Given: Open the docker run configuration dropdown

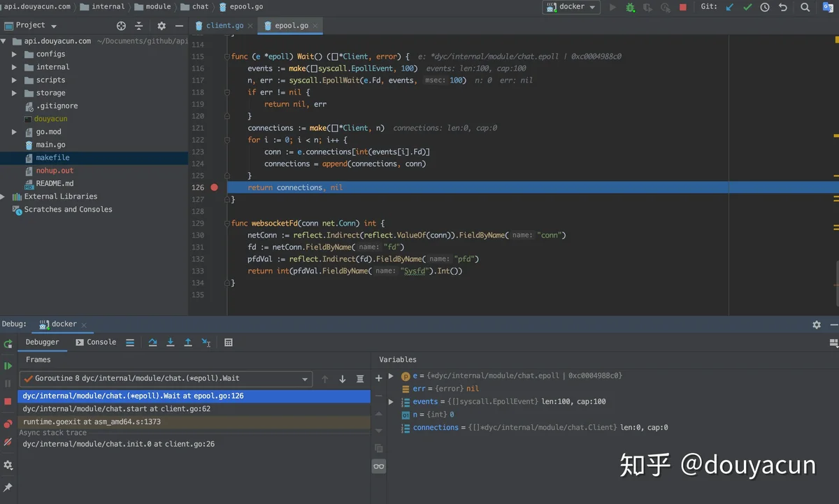Looking at the screenshot, I should tap(572, 7).
